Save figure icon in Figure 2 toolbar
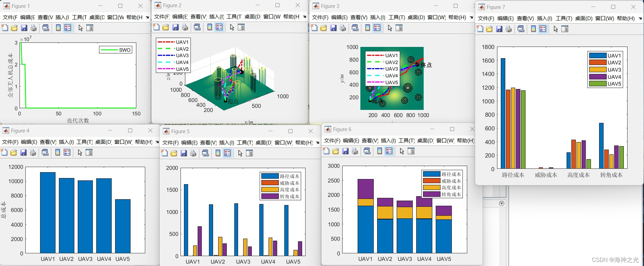Viewport: 644px width, 266px height. 175,27
